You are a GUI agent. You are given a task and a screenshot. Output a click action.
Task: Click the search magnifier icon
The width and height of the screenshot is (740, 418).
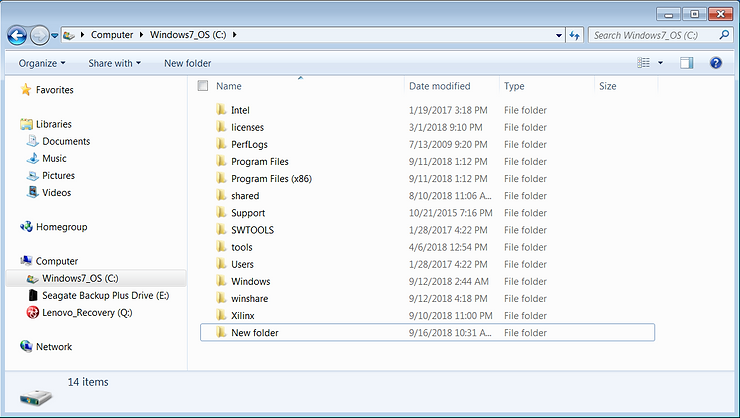coord(724,35)
